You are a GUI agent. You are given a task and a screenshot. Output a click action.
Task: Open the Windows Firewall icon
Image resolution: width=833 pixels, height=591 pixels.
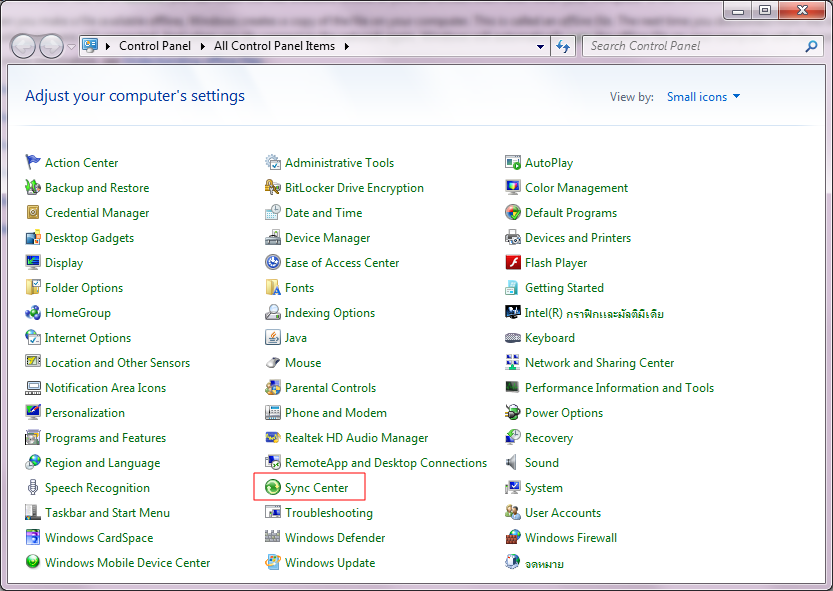point(513,538)
